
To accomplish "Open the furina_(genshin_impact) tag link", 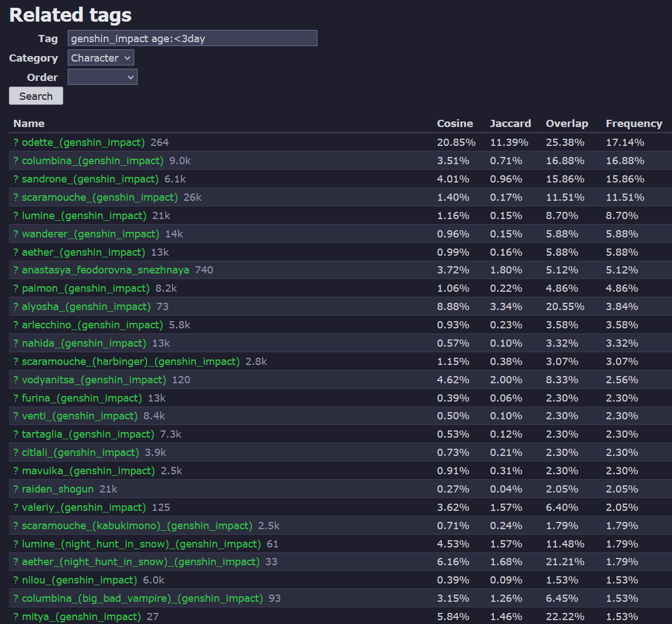I will coord(82,398).
